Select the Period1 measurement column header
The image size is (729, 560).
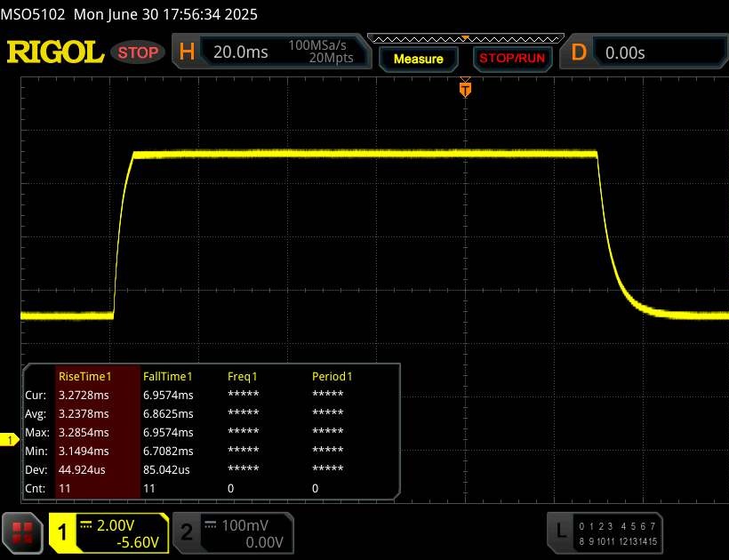coord(332,376)
